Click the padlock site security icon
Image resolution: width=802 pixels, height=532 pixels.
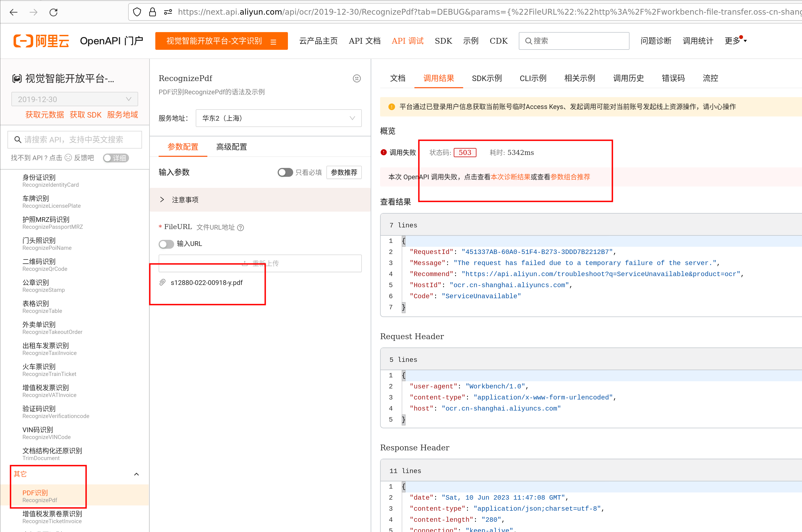coord(153,12)
